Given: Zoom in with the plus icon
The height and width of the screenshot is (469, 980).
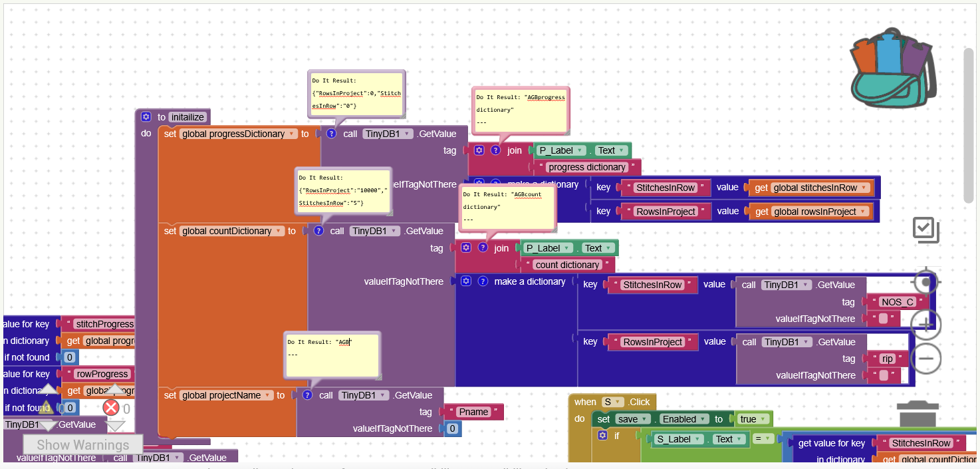Looking at the screenshot, I should [925, 324].
